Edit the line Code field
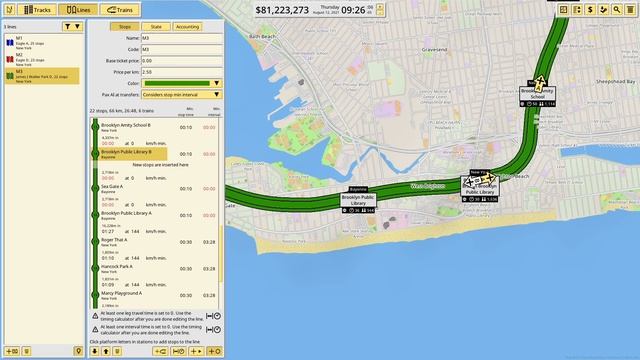This screenshot has height=360, width=640. [182, 49]
